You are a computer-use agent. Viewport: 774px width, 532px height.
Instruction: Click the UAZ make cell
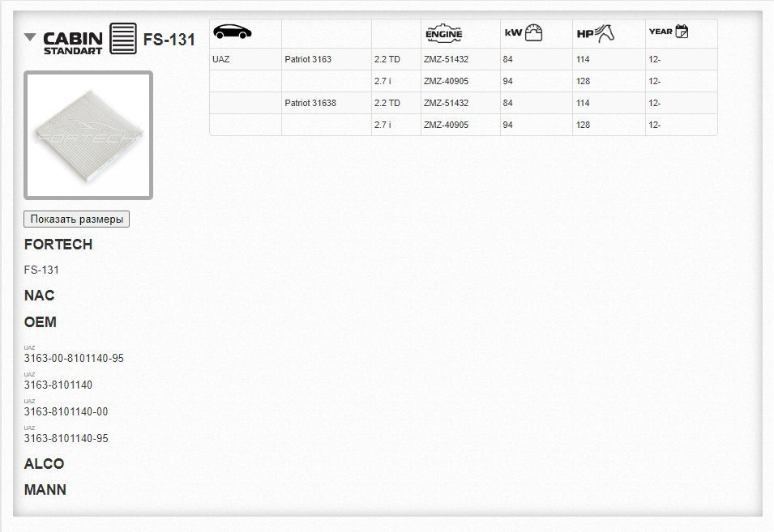coord(221,59)
